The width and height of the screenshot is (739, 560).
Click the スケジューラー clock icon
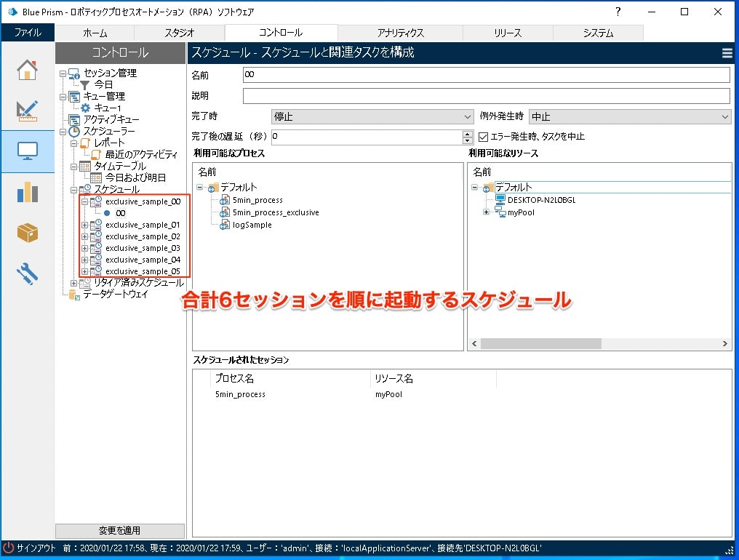tap(74, 131)
